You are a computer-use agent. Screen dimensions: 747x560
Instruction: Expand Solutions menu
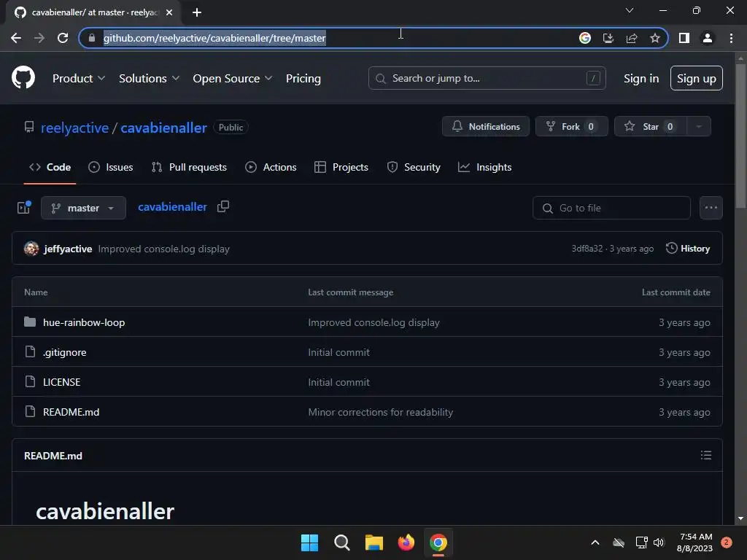(x=149, y=78)
